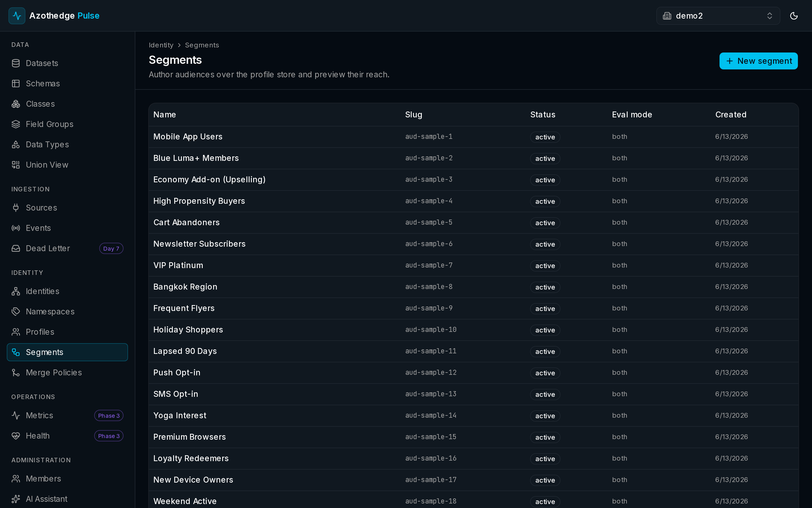Click the Slug column header
812x508 pixels.
pyautogui.click(x=414, y=115)
